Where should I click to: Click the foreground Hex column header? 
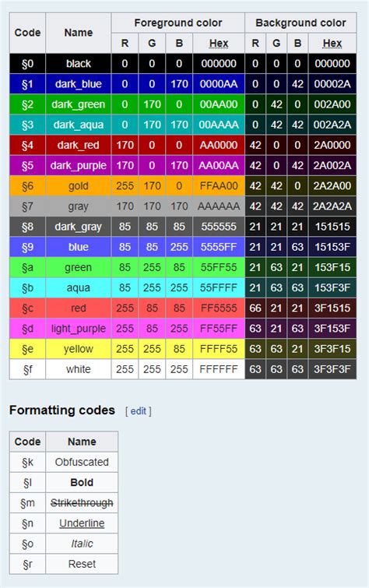point(219,43)
